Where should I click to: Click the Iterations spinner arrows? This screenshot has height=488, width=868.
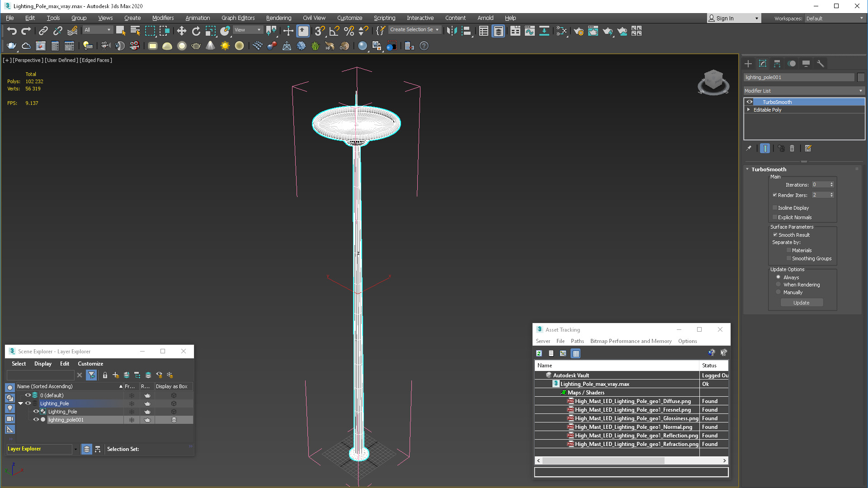click(x=831, y=184)
